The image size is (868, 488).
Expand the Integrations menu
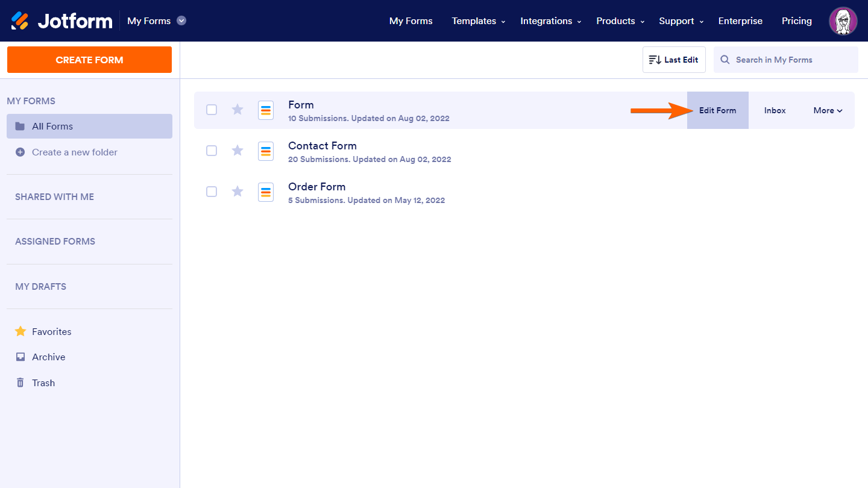551,21
